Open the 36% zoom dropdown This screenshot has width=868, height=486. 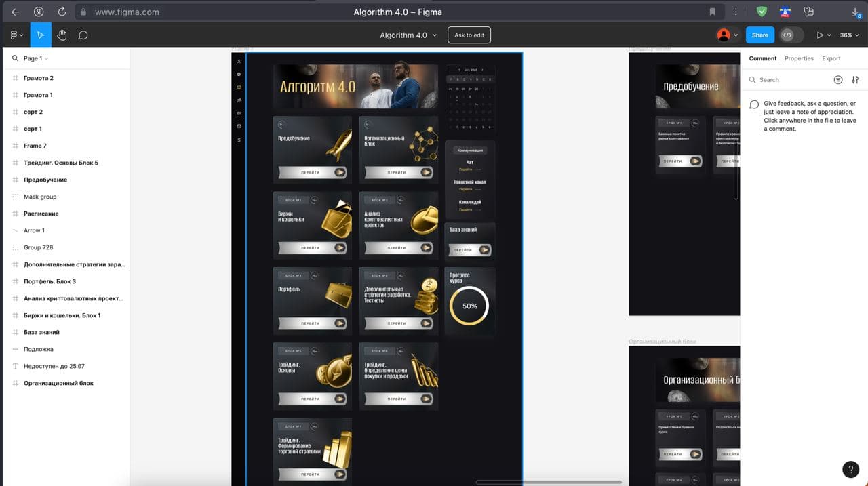tap(849, 35)
